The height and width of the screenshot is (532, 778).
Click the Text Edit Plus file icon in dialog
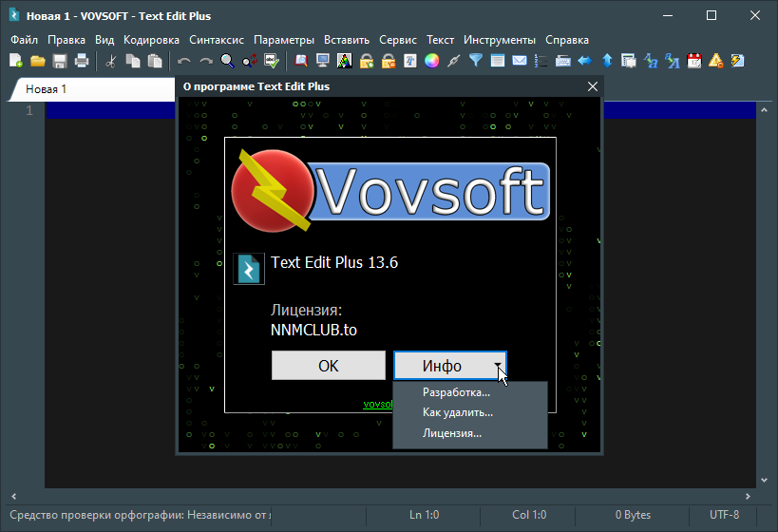249,269
